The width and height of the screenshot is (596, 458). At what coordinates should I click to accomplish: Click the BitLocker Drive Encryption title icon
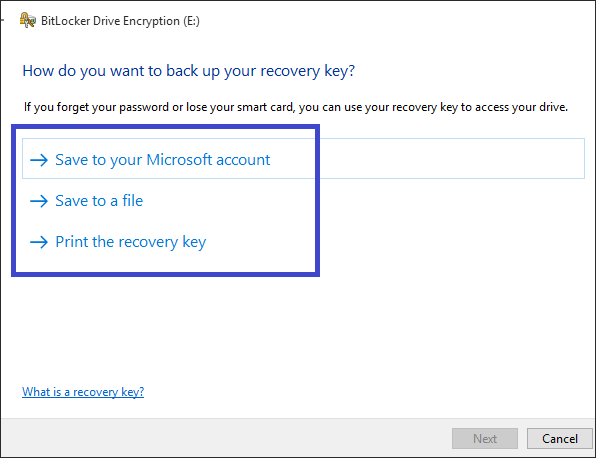pos(28,21)
